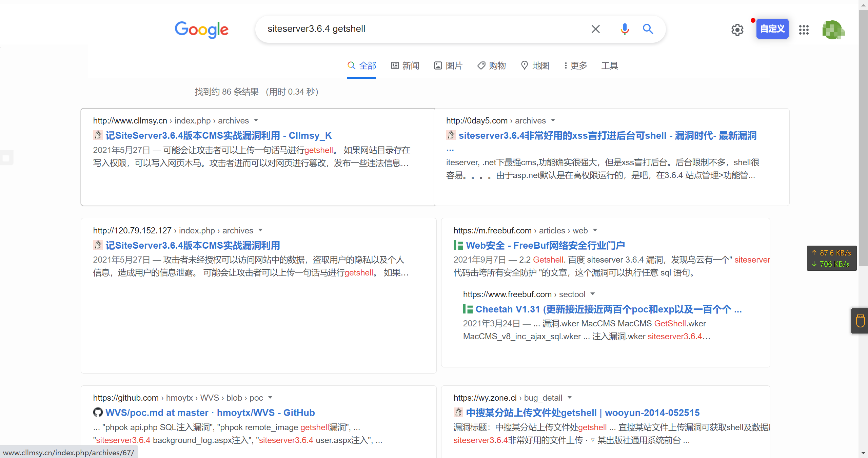Open the 更多 menu
The height and width of the screenshot is (458, 868).
pyautogui.click(x=575, y=65)
